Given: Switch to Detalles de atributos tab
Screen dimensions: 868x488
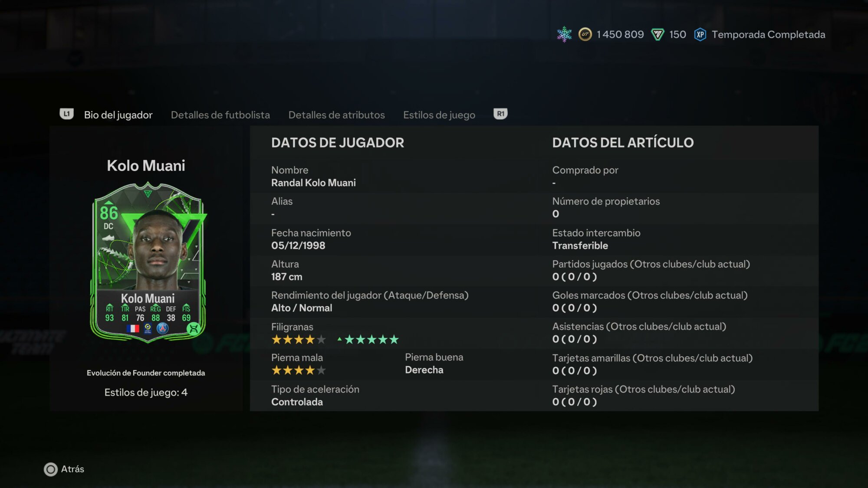Looking at the screenshot, I should coord(337,115).
